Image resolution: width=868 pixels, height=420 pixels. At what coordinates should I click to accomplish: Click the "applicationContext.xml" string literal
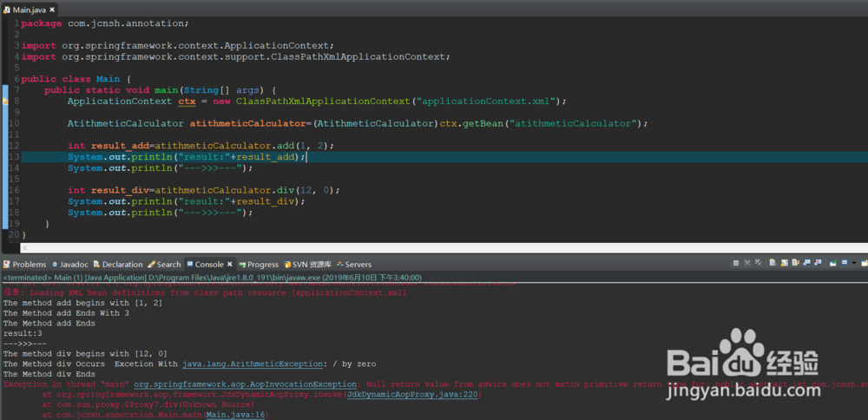click(x=486, y=102)
